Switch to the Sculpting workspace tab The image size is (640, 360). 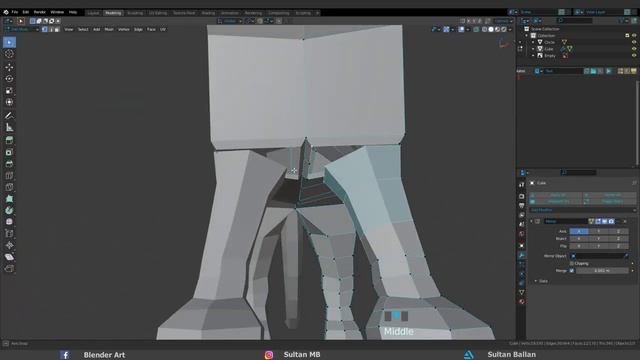[x=135, y=13]
